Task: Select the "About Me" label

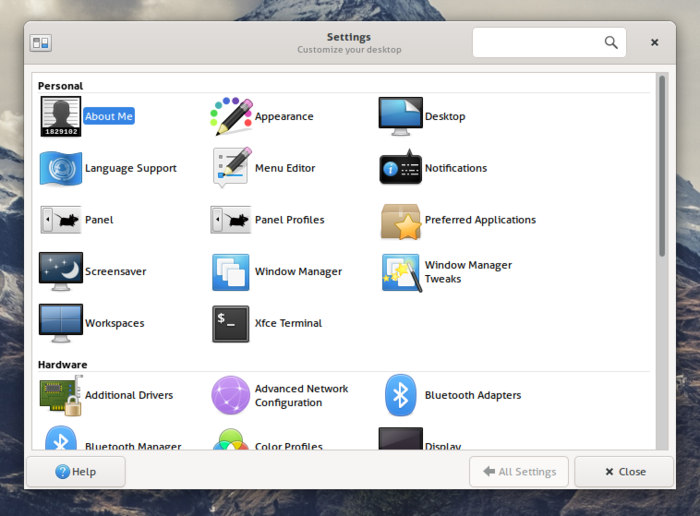Action: point(109,117)
